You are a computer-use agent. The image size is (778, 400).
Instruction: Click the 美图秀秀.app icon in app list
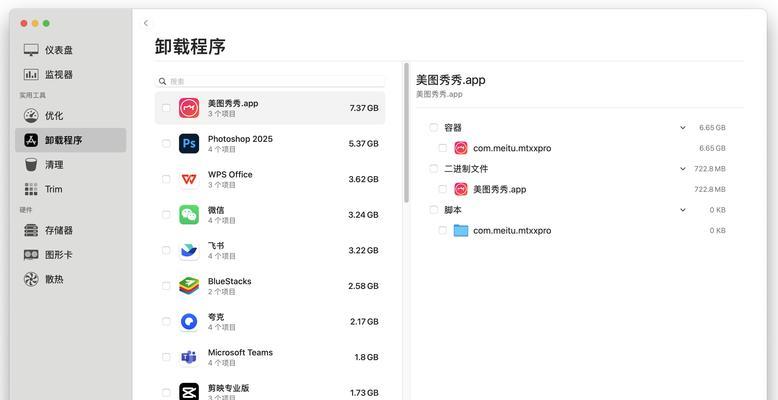pos(189,108)
